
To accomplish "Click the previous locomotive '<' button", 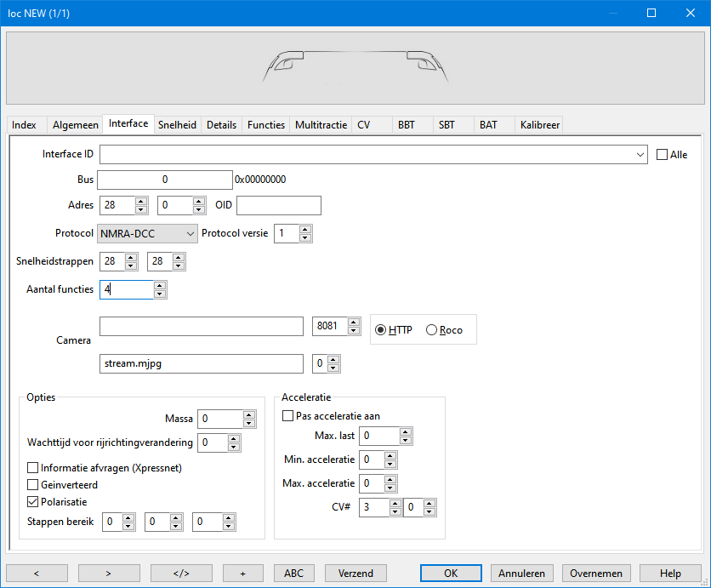I will (x=37, y=573).
